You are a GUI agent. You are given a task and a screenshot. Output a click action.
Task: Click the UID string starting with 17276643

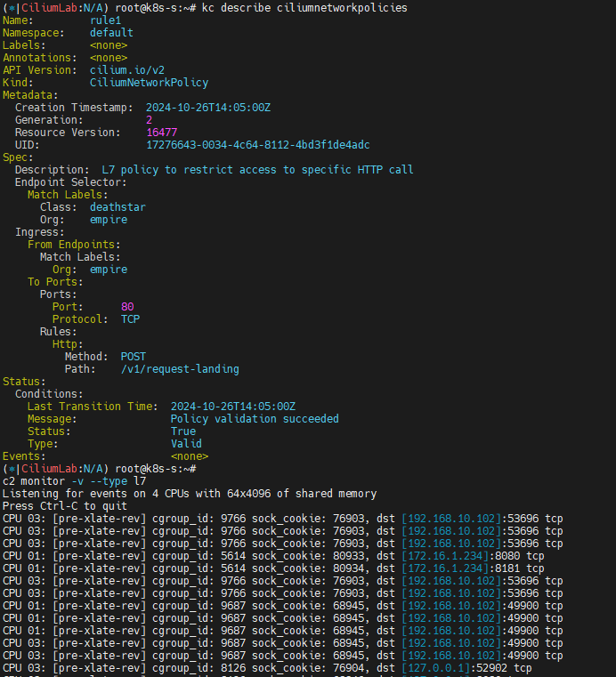pos(257,145)
